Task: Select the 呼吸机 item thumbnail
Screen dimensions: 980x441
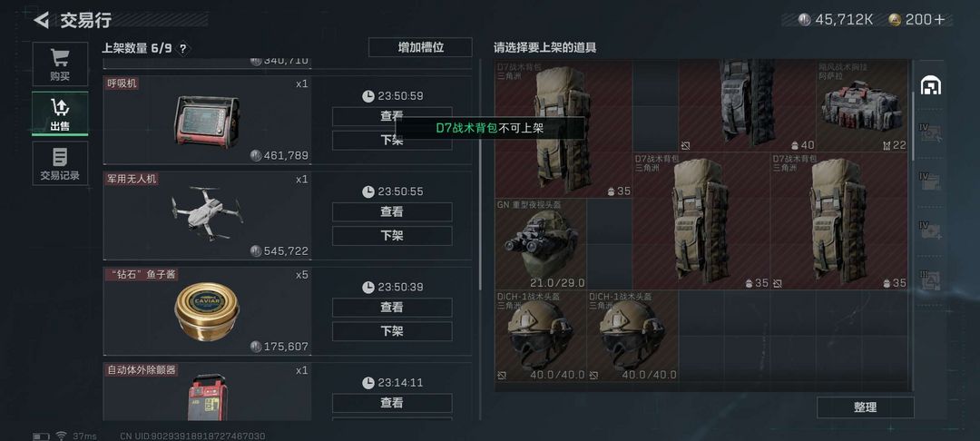Action: tap(207, 122)
